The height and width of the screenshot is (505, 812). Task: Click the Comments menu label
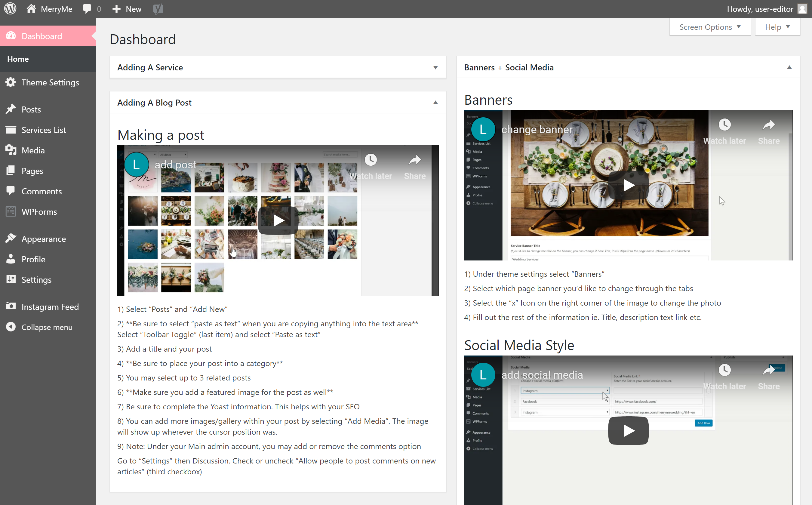click(x=42, y=191)
